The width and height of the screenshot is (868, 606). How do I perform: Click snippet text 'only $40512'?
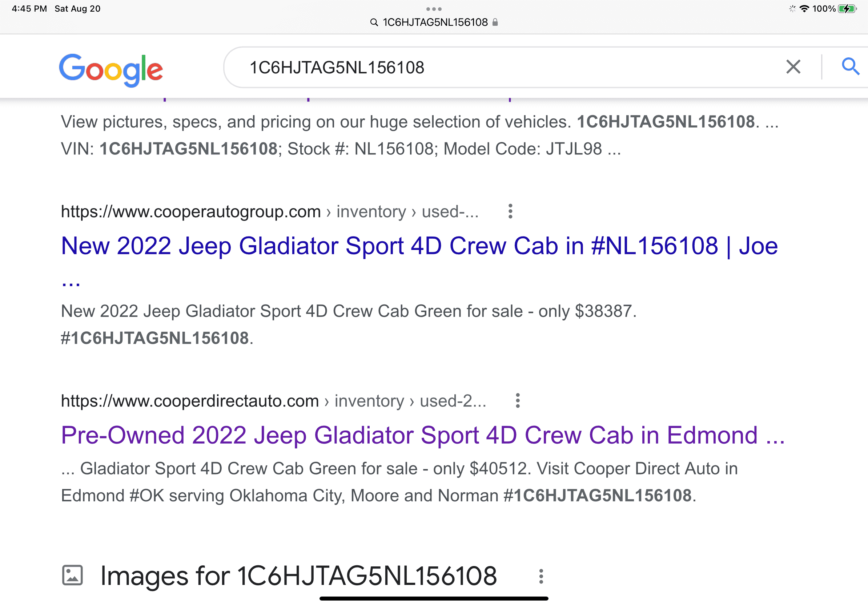click(480, 468)
